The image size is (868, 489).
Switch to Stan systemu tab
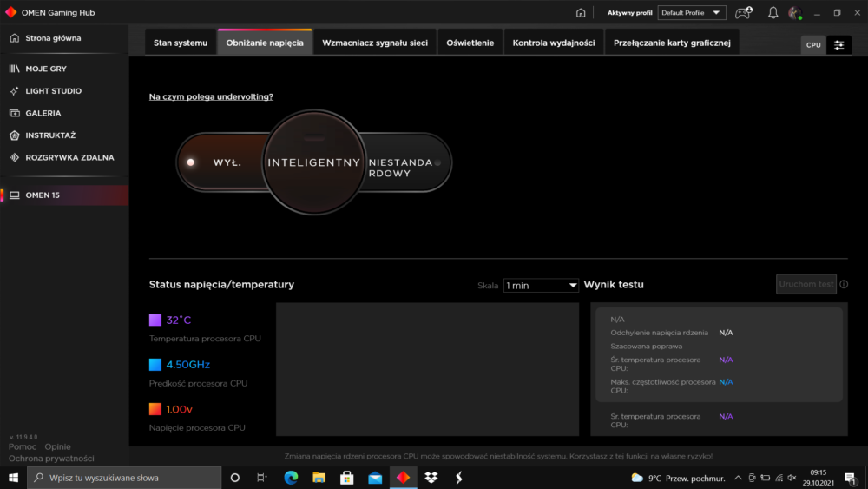[181, 43]
